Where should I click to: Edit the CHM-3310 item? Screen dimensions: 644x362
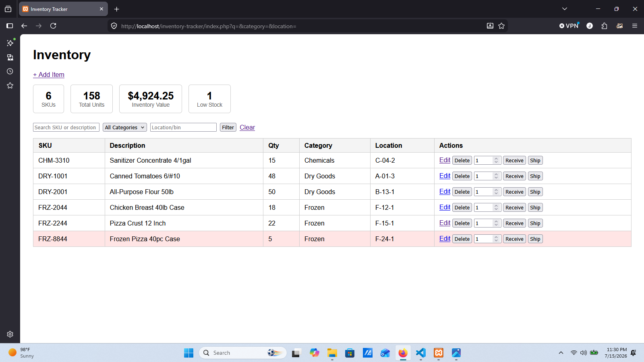click(x=445, y=160)
